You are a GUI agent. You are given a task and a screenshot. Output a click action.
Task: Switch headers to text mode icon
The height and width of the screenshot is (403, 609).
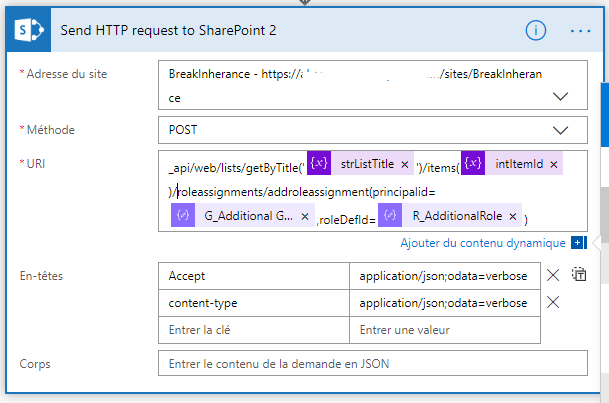[x=579, y=274]
